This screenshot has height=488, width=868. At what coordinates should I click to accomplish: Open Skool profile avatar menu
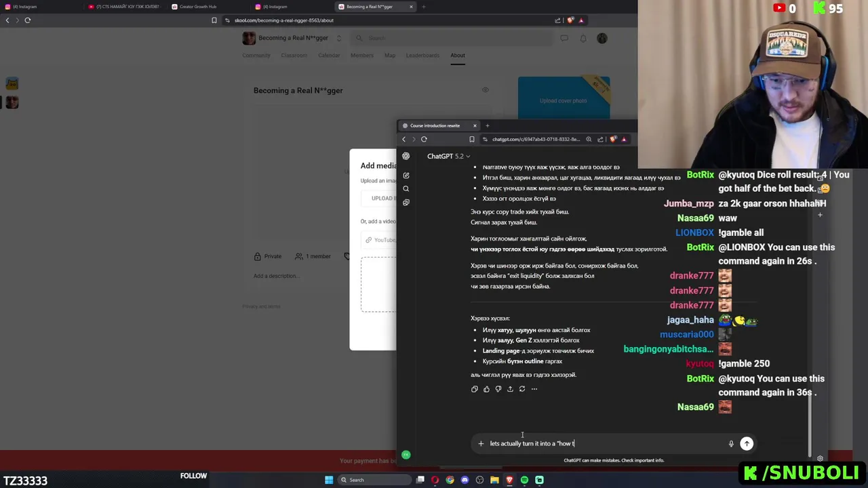[x=602, y=39]
